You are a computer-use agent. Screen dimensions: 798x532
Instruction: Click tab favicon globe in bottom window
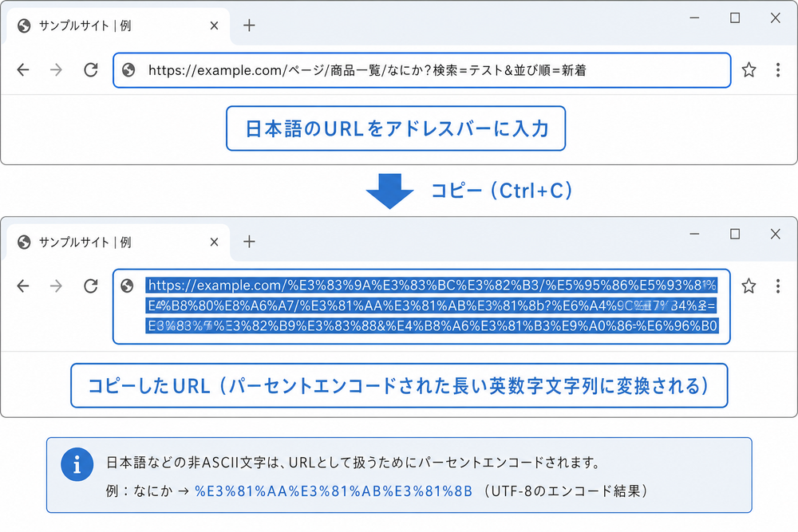(x=24, y=242)
